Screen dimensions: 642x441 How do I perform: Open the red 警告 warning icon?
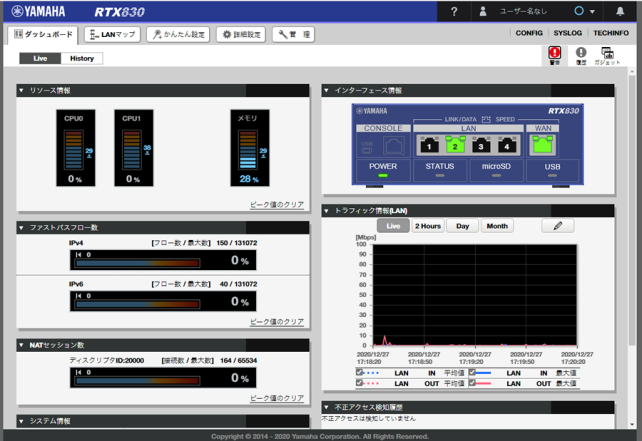point(554,55)
